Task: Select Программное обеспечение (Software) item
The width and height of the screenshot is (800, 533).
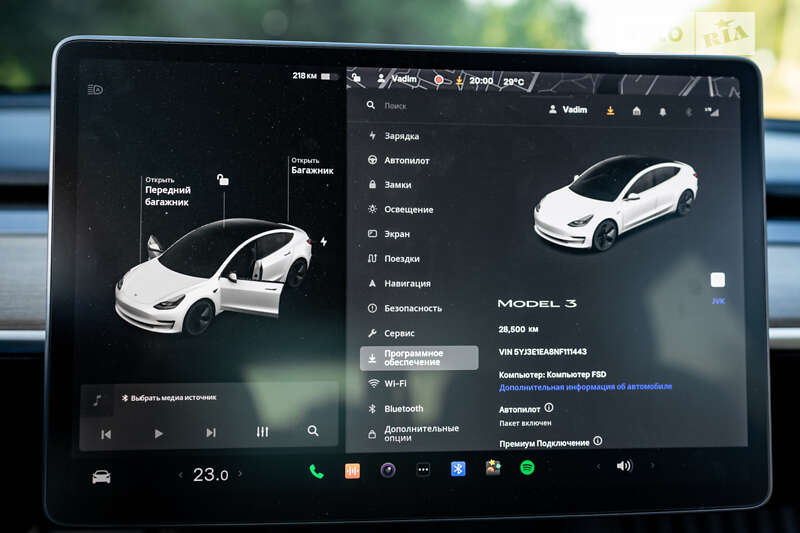Action: click(x=419, y=358)
